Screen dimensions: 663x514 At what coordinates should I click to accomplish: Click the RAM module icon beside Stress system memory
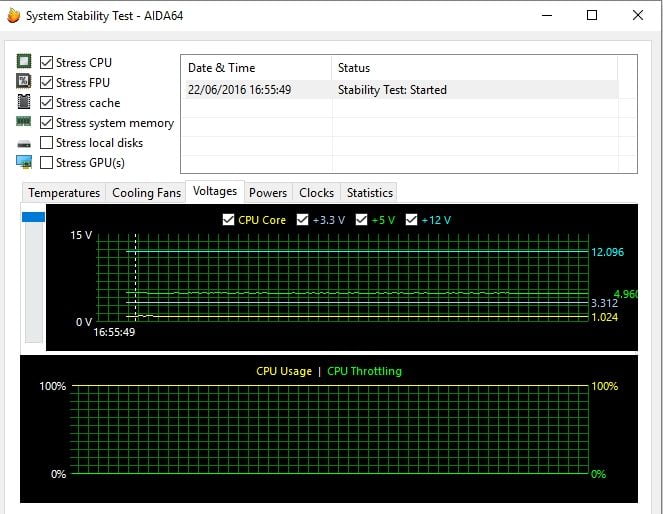(x=24, y=122)
